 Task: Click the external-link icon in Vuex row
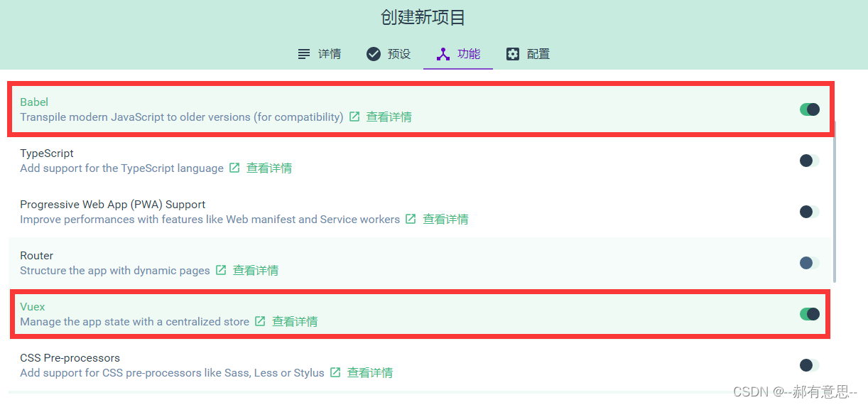click(260, 321)
